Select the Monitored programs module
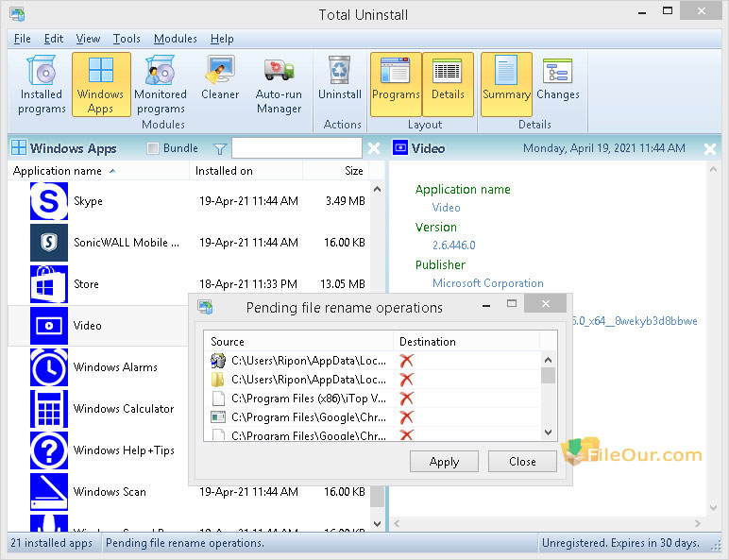729x560 pixels. pyautogui.click(x=161, y=84)
